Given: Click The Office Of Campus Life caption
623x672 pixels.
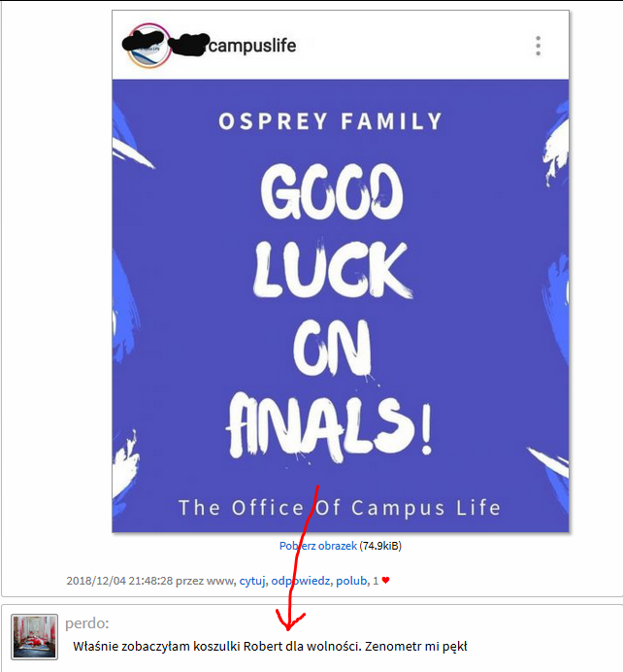Looking at the screenshot, I should (340, 508).
